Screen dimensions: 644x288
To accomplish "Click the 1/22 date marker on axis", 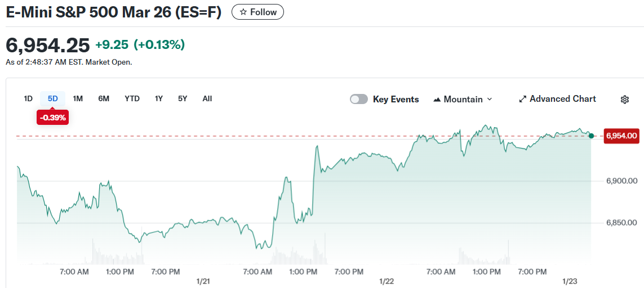I will click(x=387, y=281).
